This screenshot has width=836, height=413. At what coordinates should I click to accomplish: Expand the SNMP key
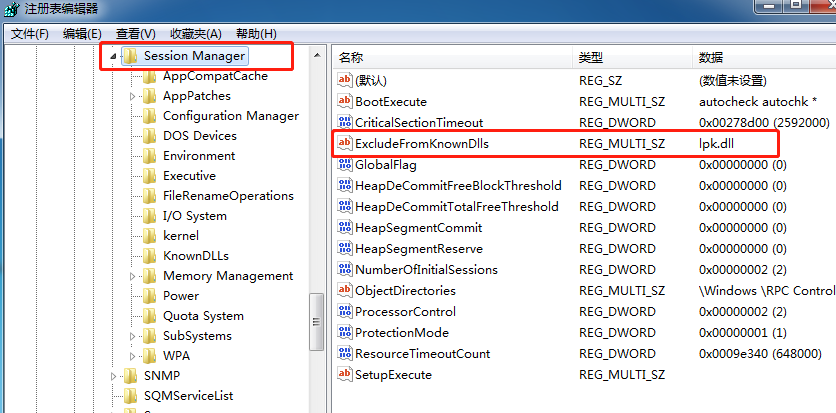[x=113, y=376]
